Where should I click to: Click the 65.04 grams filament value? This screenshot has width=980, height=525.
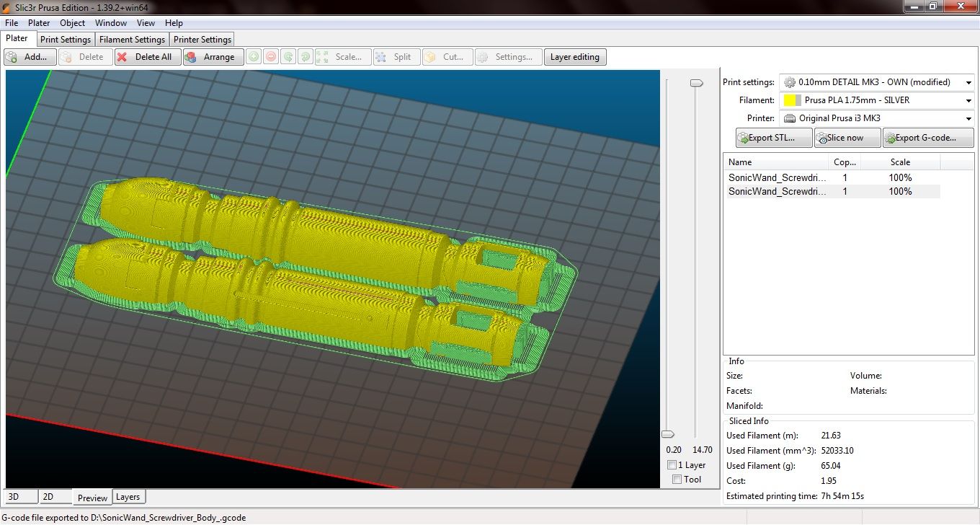tap(831, 466)
